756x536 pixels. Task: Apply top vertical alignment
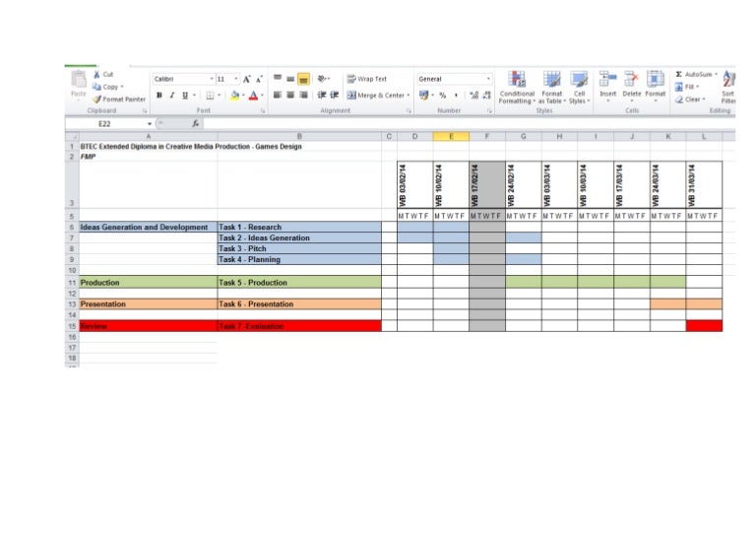[x=278, y=79]
